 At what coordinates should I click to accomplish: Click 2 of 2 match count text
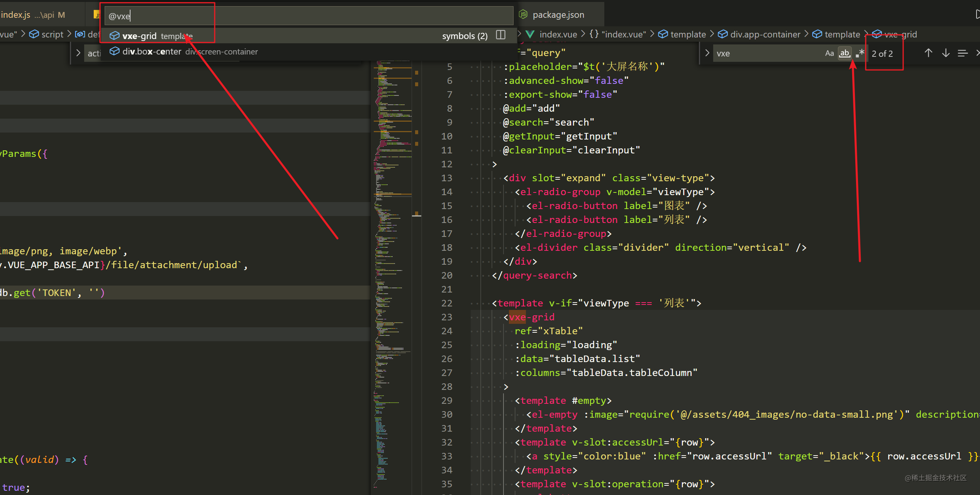[x=882, y=54]
